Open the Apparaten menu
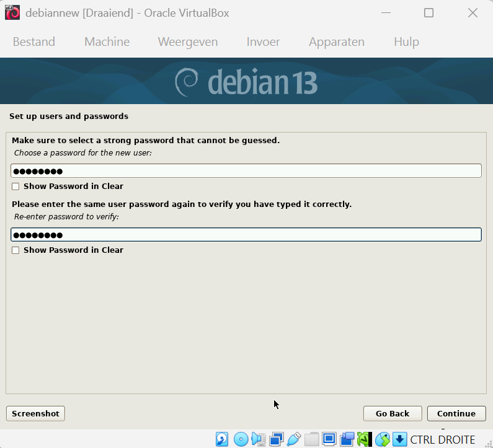493x448 pixels. 337,42
